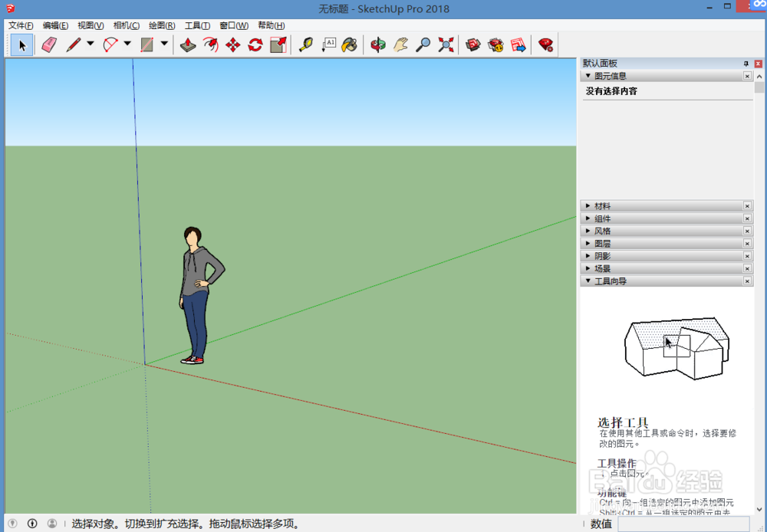Close the 阴影 panel section
The image size is (767, 532).
747,256
